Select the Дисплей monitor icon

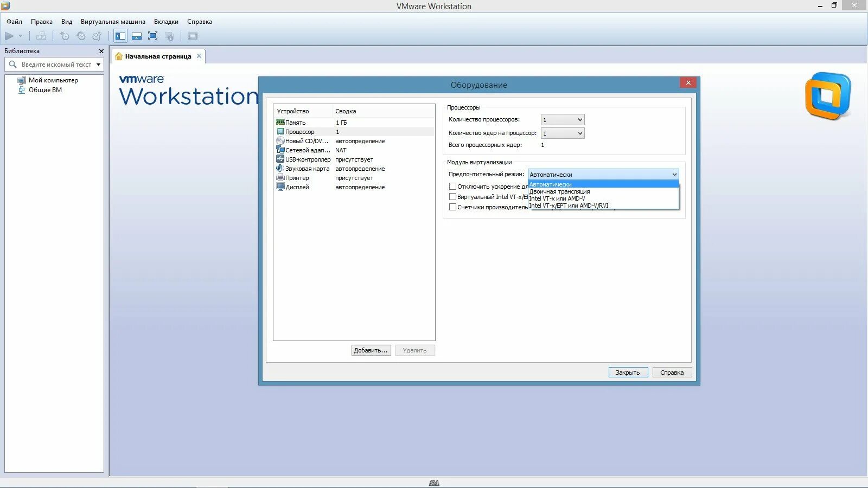[280, 187]
